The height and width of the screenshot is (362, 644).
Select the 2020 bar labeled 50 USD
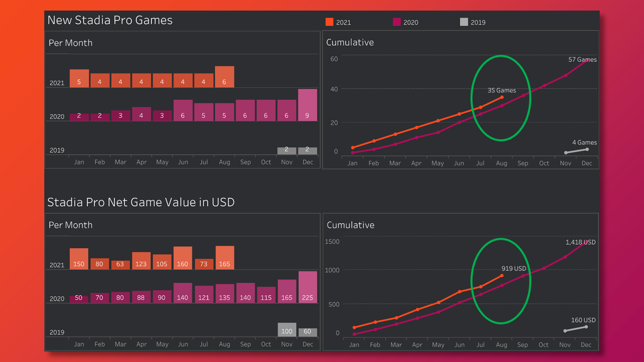tap(79, 299)
